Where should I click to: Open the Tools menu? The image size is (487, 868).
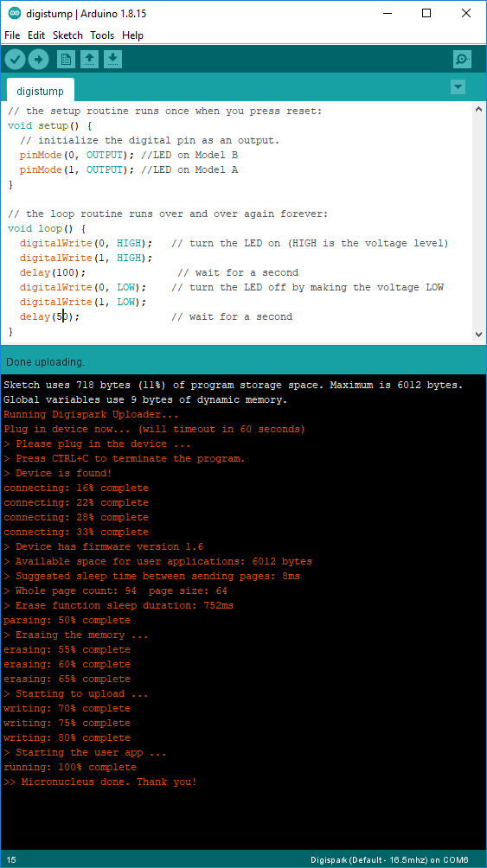[102, 35]
